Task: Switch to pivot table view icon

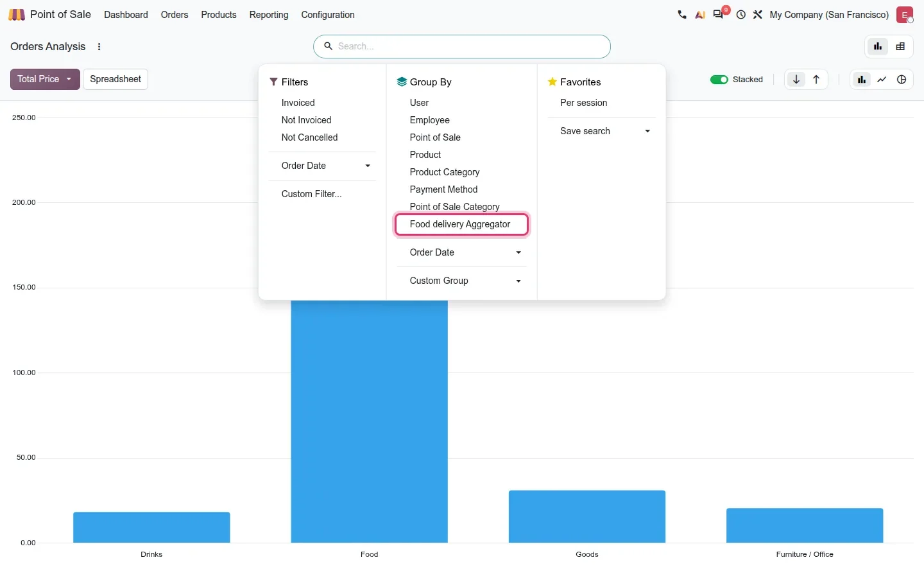Action: pyautogui.click(x=900, y=46)
